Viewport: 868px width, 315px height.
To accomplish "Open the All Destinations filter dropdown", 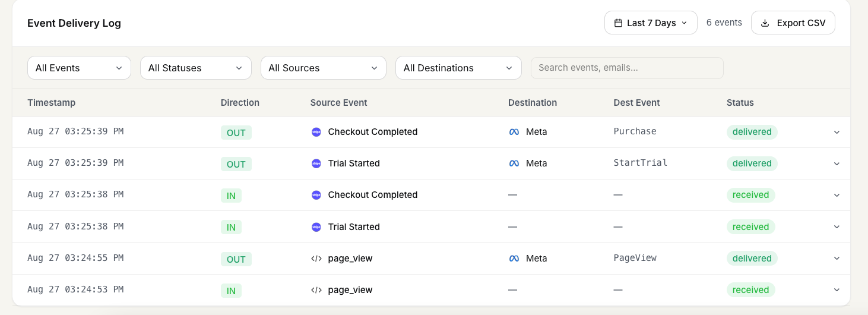I will coord(458,68).
